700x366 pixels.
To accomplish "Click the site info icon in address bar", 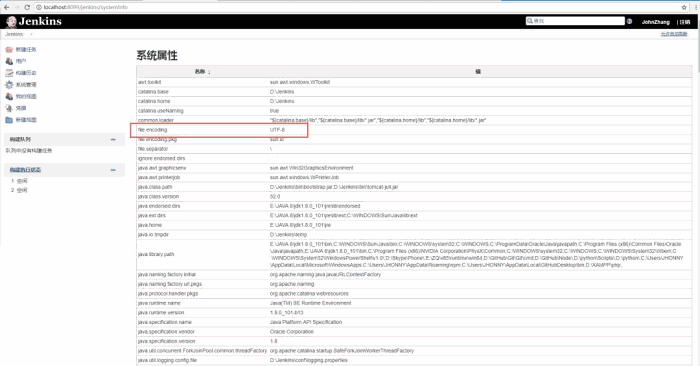I will click(x=39, y=7).
